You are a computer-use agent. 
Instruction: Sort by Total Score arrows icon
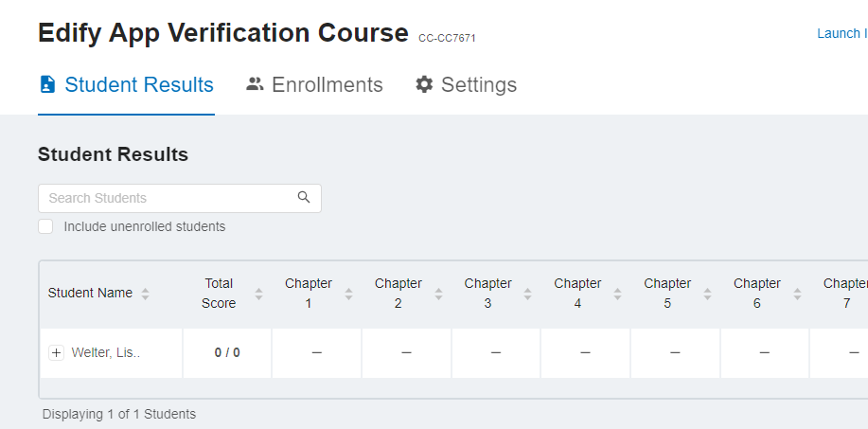point(258,294)
